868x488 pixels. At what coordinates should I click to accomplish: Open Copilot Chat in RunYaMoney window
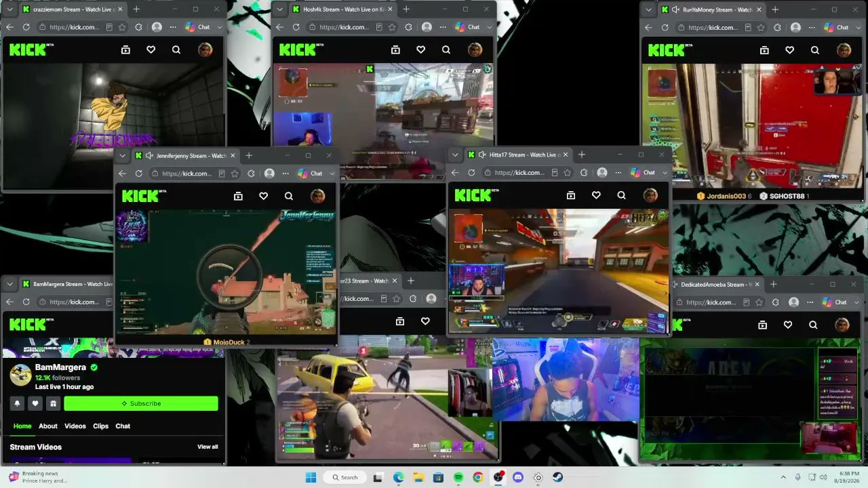837,27
